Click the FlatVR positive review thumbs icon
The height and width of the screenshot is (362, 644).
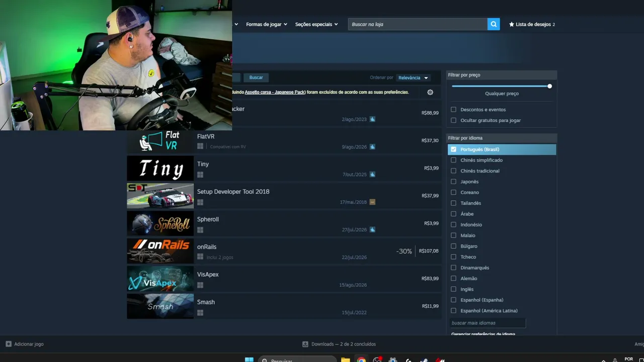(372, 147)
